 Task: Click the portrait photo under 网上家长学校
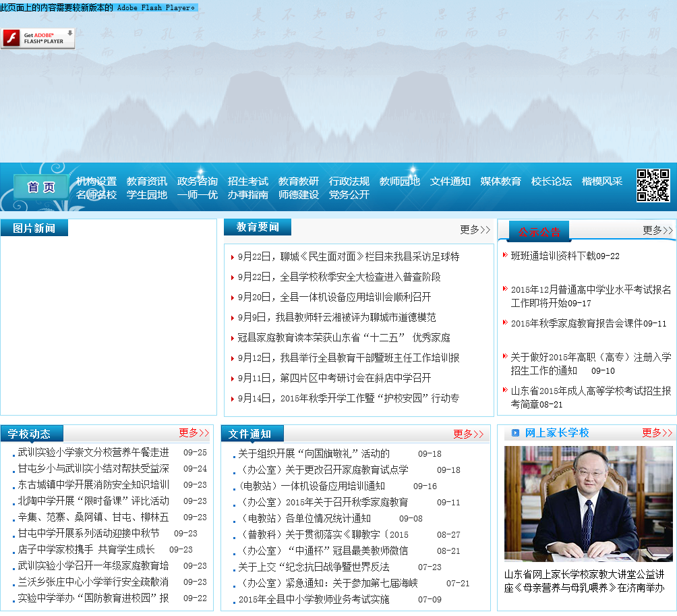click(x=588, y=504)
